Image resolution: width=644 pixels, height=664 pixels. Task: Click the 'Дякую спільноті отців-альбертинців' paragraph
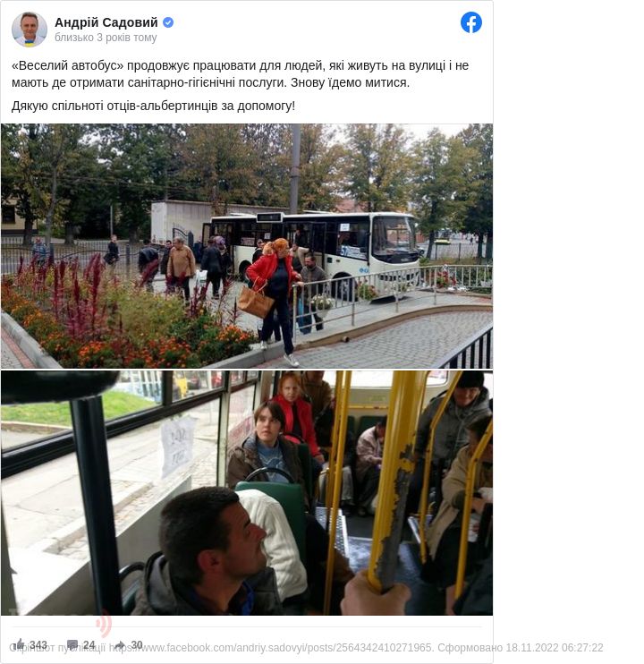click(153, 106)
